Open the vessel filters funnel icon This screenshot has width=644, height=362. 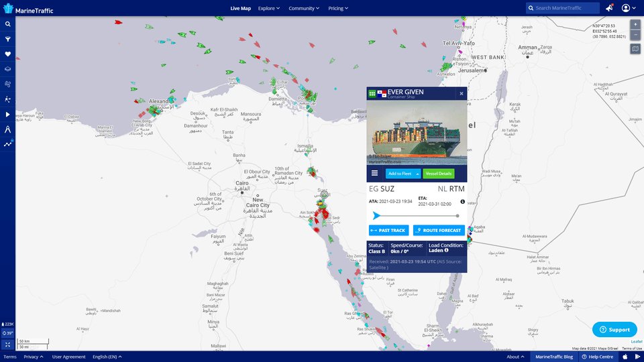[7, 39]
